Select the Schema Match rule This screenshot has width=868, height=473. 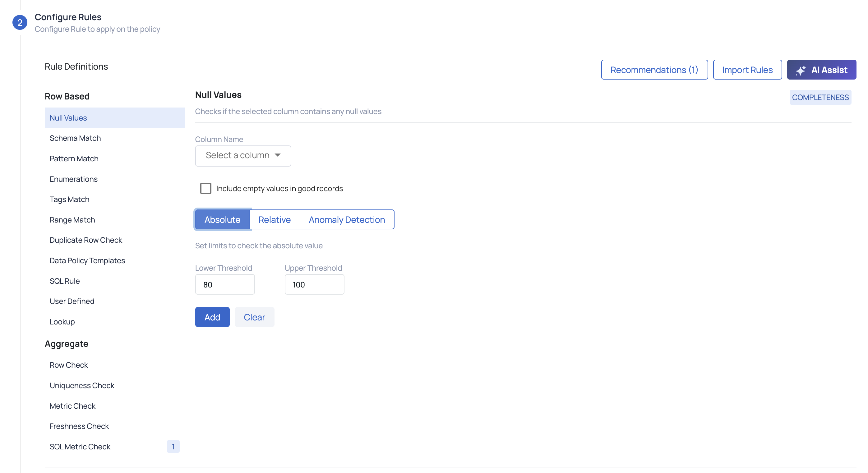tap(75, 138)
